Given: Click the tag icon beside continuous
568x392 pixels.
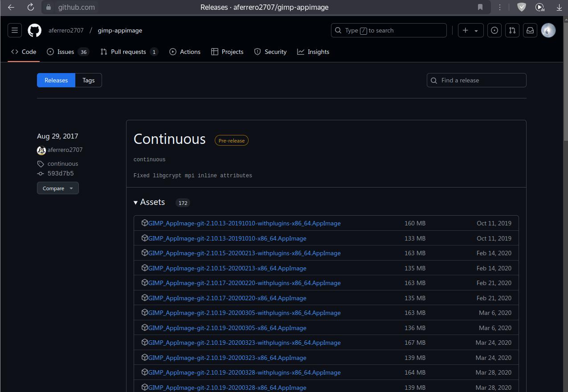Looking at the screenshot, I should 41,164.
